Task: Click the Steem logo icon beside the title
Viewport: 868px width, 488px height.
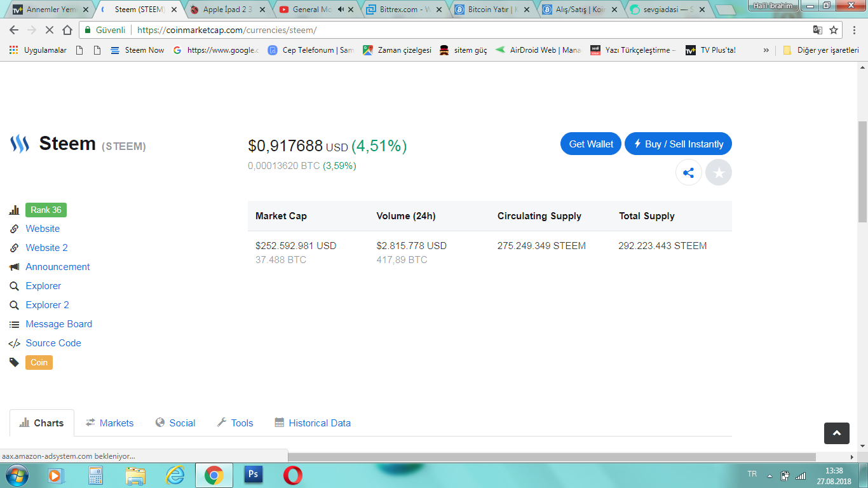Action: pos(20,144)
